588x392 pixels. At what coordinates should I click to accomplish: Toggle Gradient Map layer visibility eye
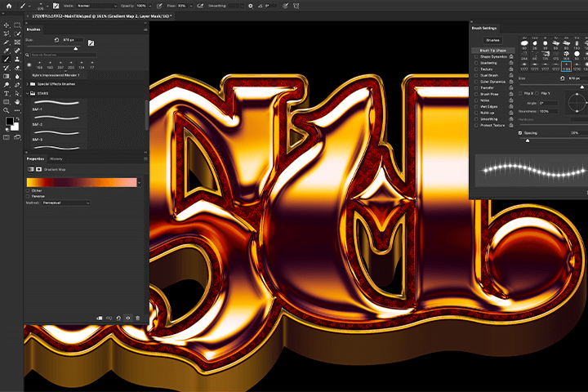(x=128, y=318)
